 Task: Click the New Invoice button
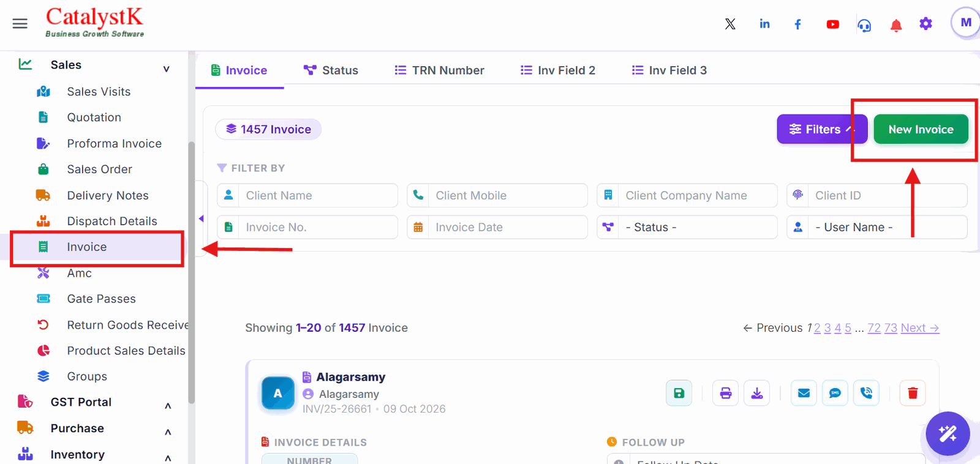coord(921,129)
